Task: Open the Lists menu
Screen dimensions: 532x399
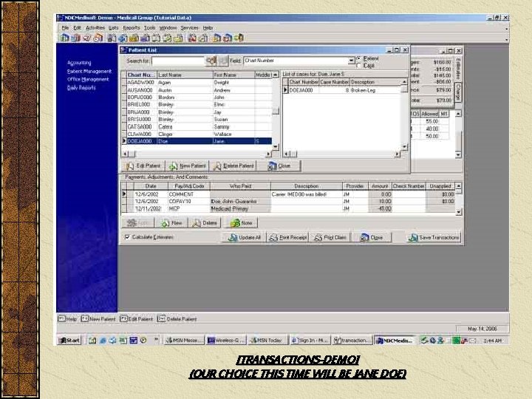Action: [113, 28]
